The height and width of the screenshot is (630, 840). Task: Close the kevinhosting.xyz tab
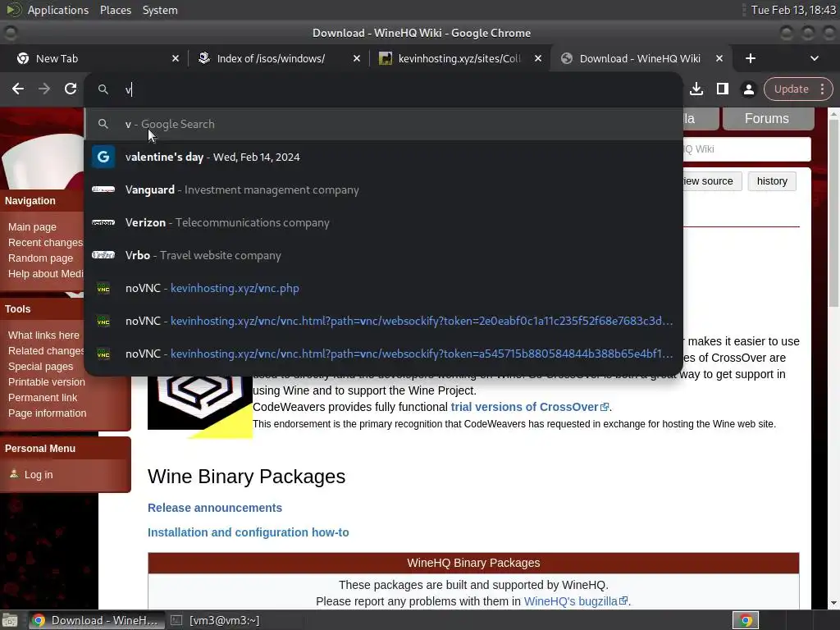(538, 58)
